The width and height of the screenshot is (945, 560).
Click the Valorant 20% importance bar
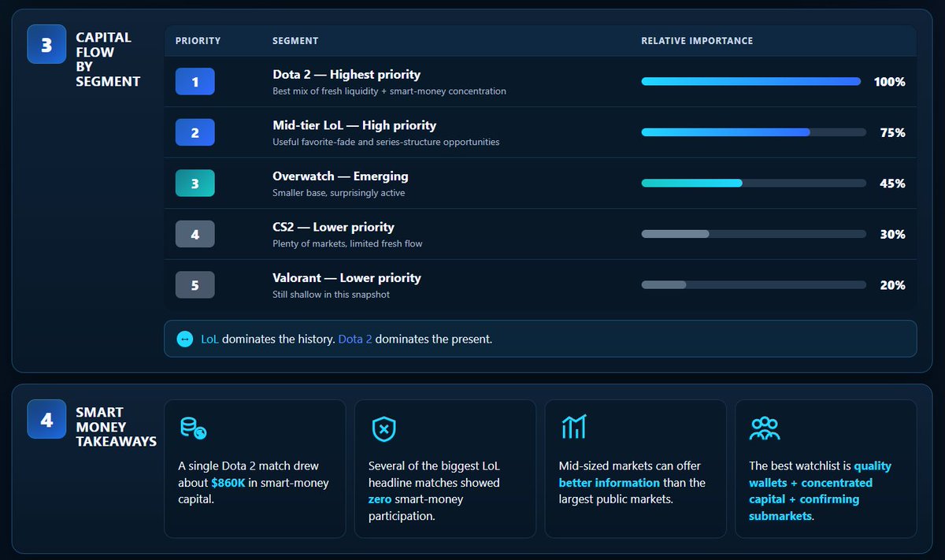pyautogui.click(x=754, y=285)
